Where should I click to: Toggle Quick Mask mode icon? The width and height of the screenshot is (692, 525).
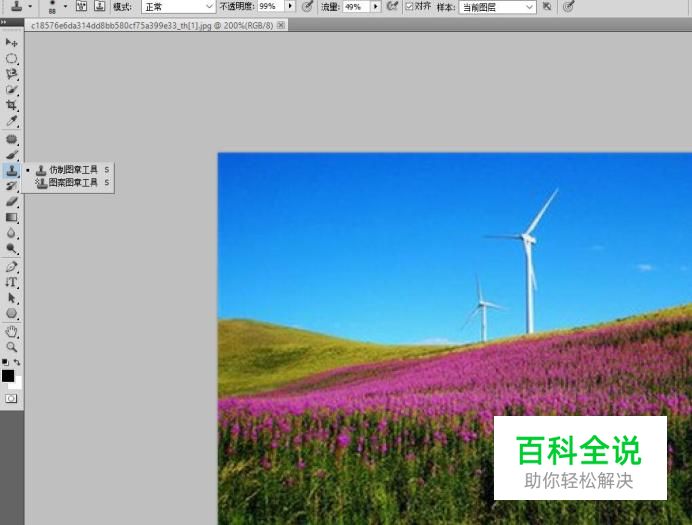11,398
